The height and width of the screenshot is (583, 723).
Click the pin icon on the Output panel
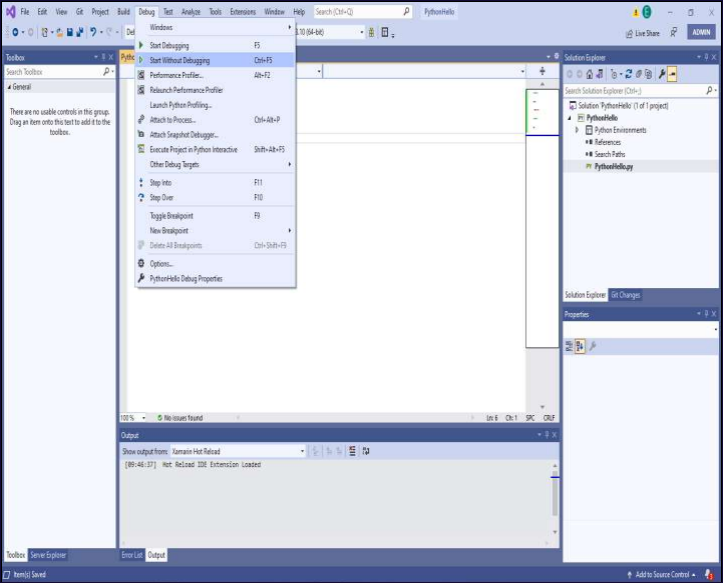(547, 435)
